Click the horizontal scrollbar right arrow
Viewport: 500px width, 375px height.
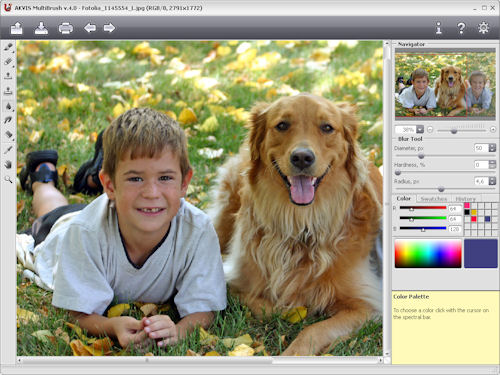pyautogui.click(x=380, y=360)
